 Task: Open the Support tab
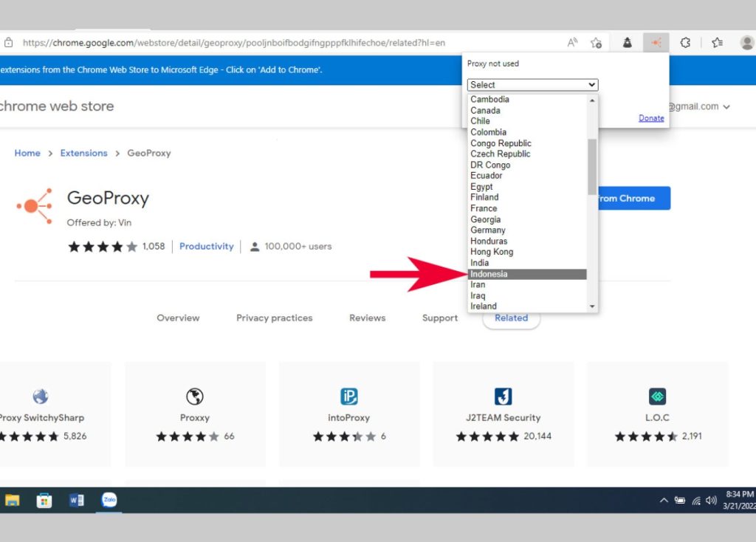440,318
